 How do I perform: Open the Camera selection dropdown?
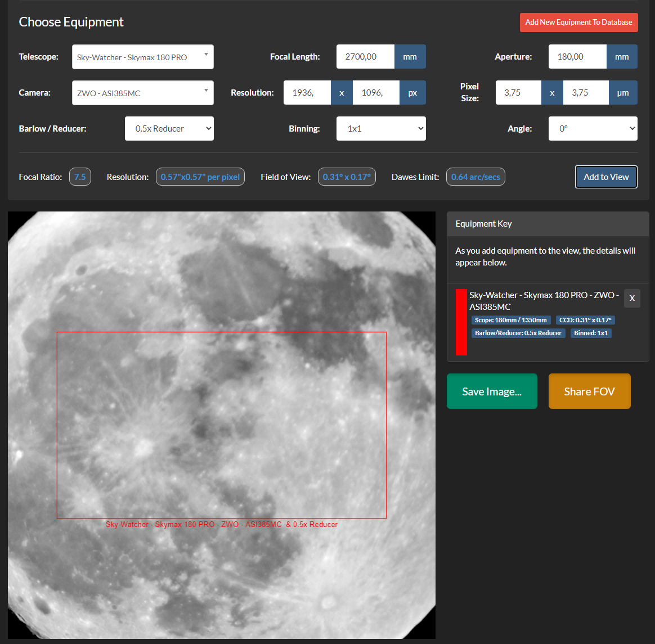click(x=142, y=93)
